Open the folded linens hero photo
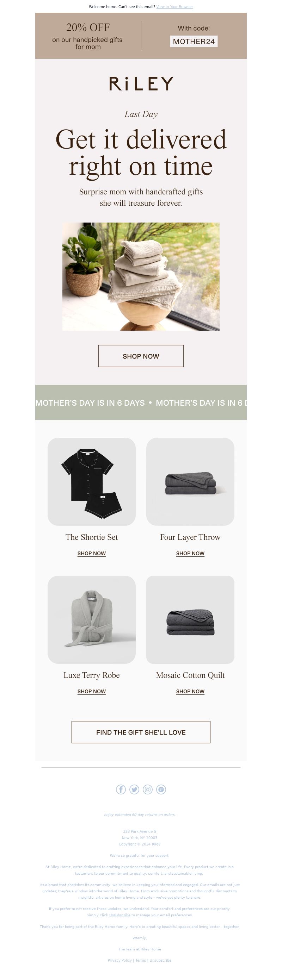Screen dimensions: 282x980 click(141, 276)
